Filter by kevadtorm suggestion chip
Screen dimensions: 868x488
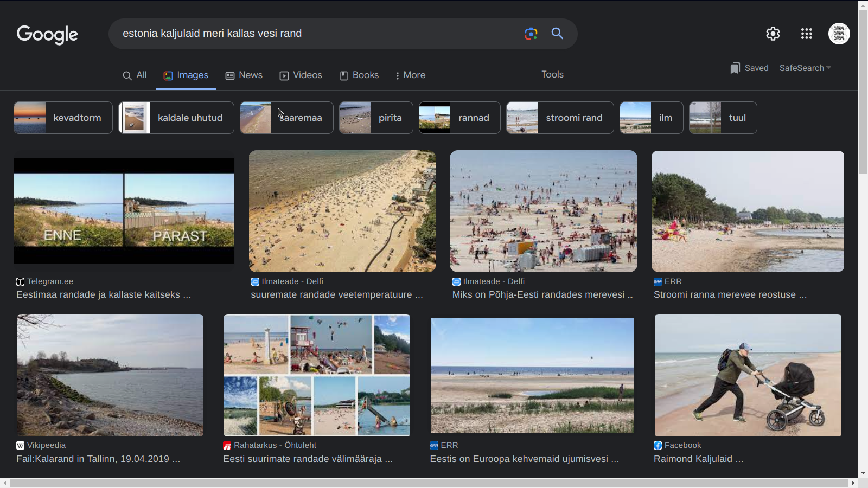pos(63,118)
